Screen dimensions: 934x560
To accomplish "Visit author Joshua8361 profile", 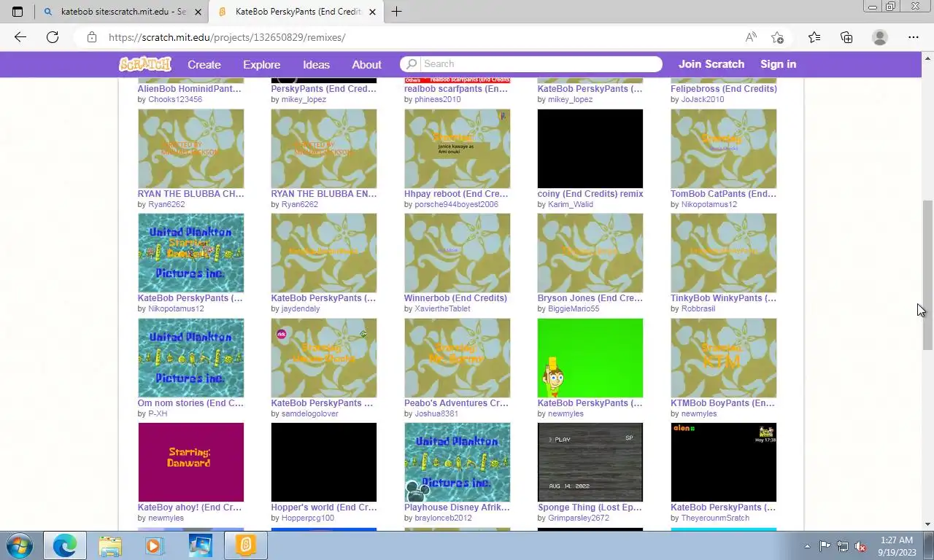I will point(436,413).
